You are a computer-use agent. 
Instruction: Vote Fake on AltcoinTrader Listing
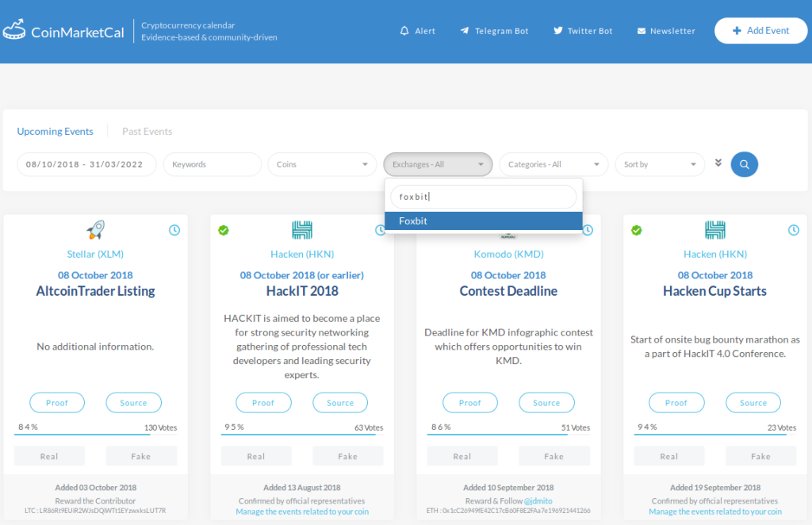coord(141,456)
